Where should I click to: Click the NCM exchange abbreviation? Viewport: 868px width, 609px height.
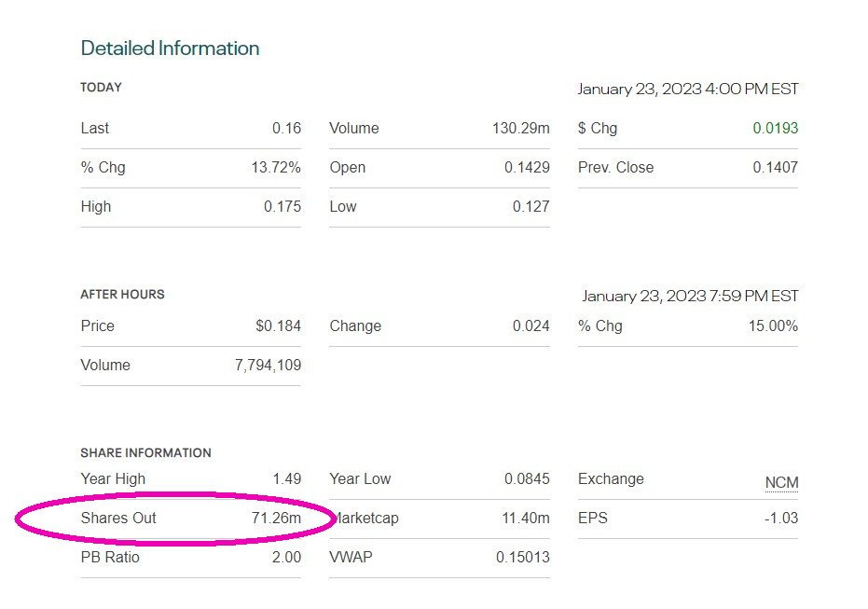pyautogui.click(x=781, y=482)
